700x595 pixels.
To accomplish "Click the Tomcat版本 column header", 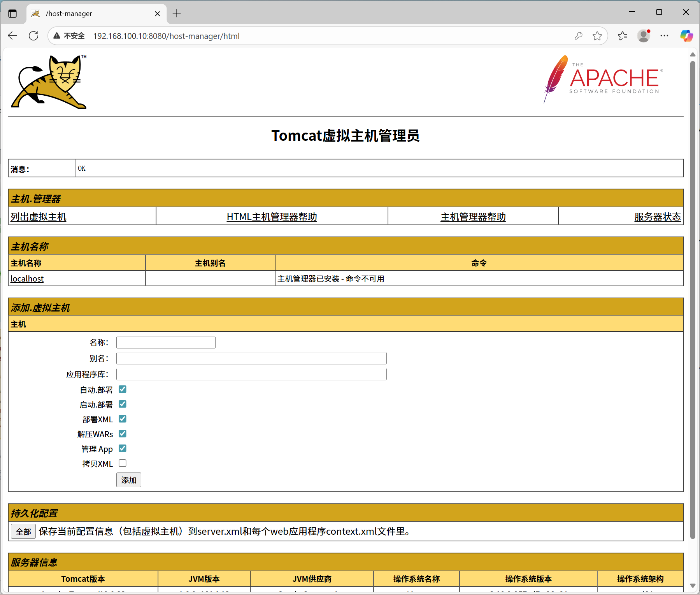I will tap(83, 579).
